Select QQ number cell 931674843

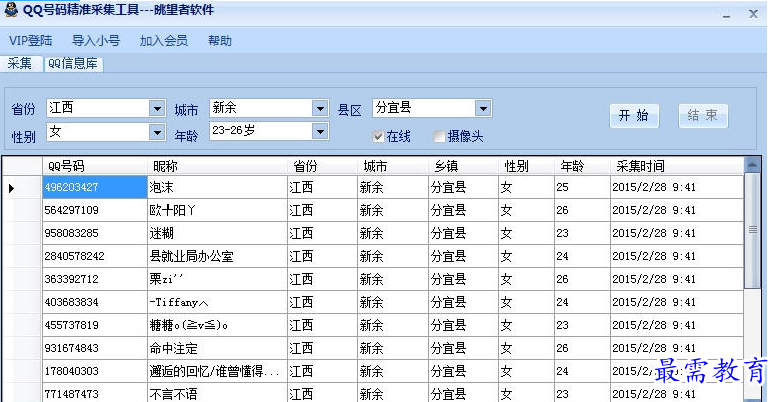[x=95, y=348]
